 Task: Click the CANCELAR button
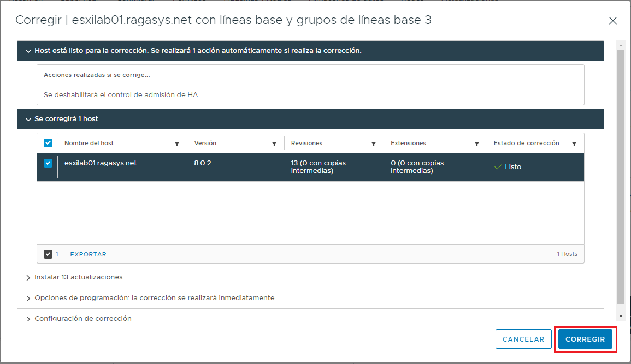(523, 339)
